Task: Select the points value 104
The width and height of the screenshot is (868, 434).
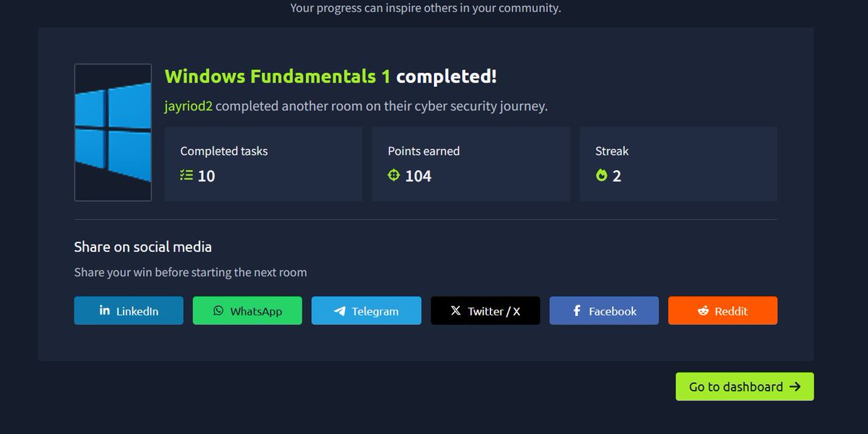Action: (418, 176)
